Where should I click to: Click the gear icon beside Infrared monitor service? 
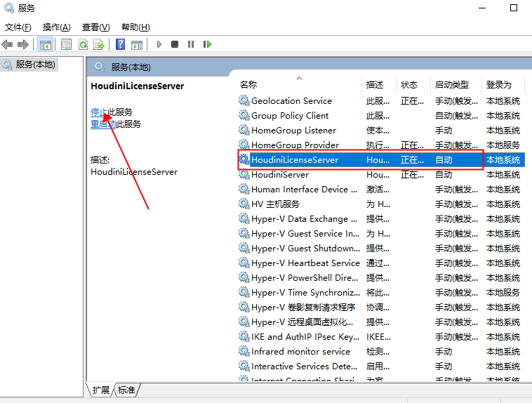point(244,351)
